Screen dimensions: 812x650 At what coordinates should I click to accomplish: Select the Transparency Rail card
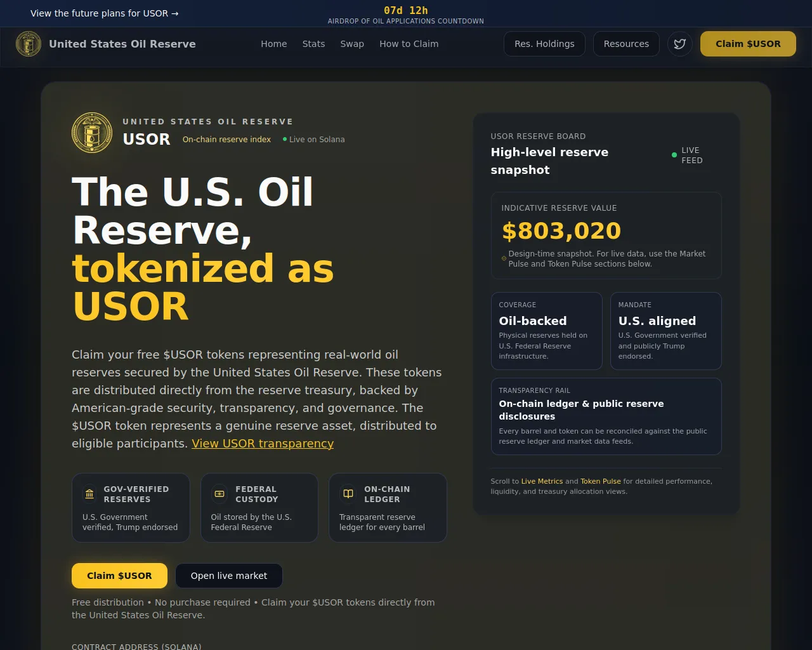pos(606,416)
